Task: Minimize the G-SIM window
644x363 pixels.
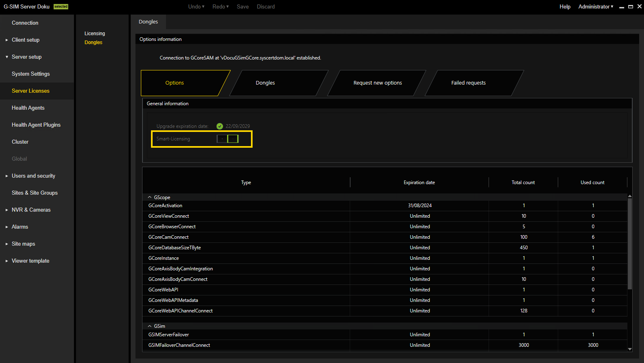Action: [621, 7]
